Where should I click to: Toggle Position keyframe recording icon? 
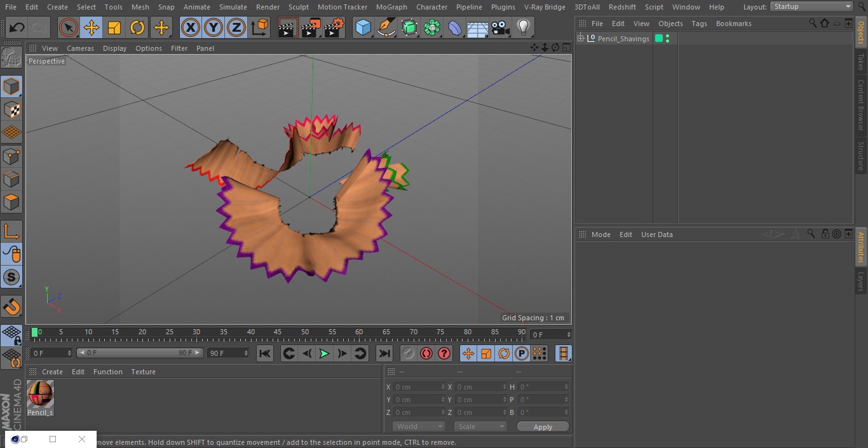coord(468,353)
